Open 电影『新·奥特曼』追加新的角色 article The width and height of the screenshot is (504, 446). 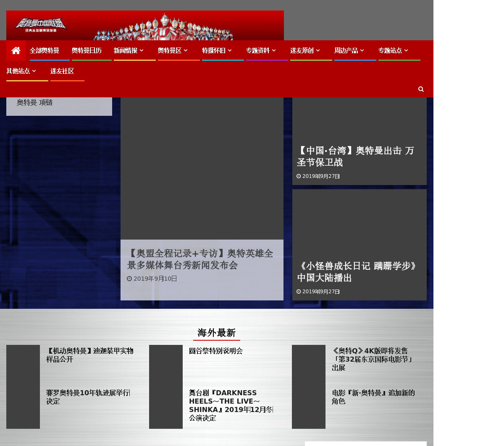[373, 397]
